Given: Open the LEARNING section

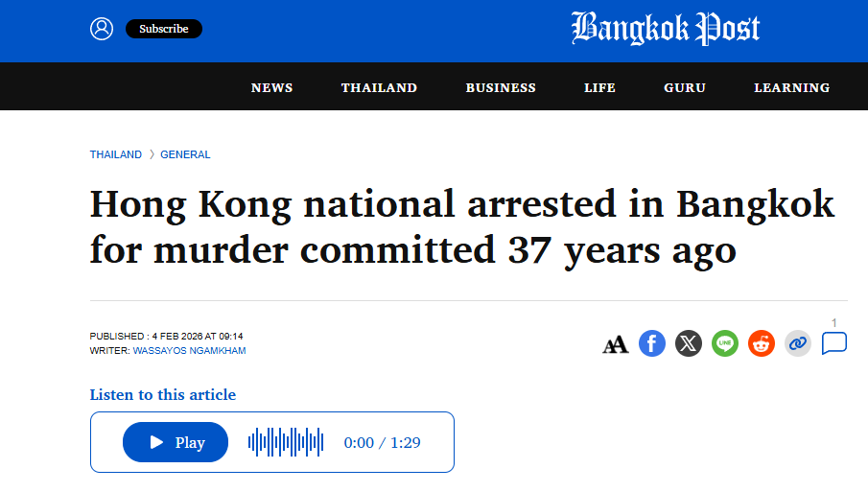Looking at the screenshot, I should click(792, 87).
